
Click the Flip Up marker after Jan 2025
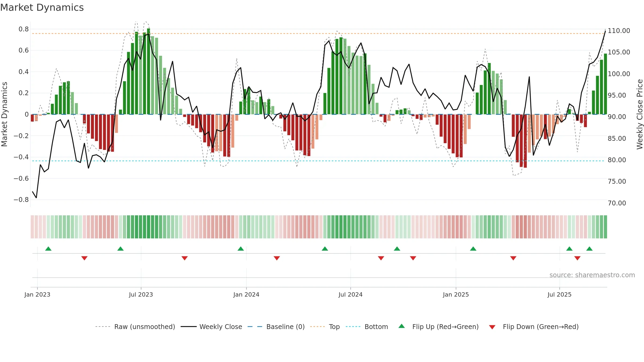coord(473,249)
